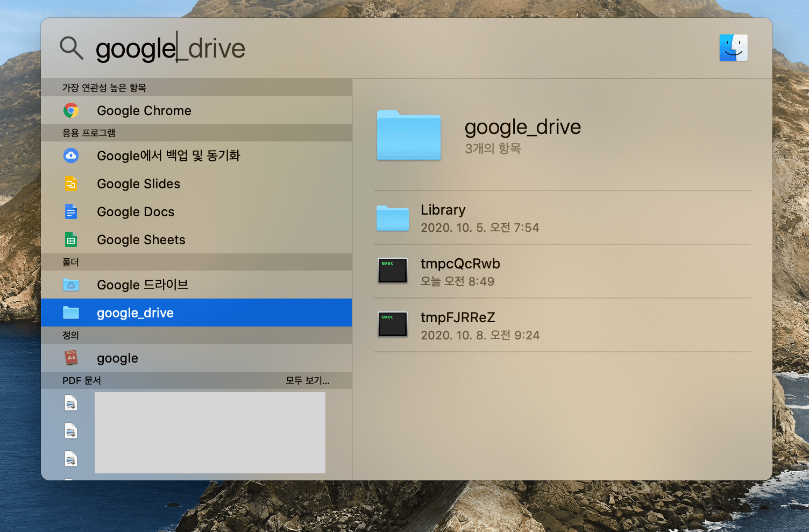This screenshot has width=809, height=532.
Task: Click the Finder icon in search bar
Action: click(734, 48)
